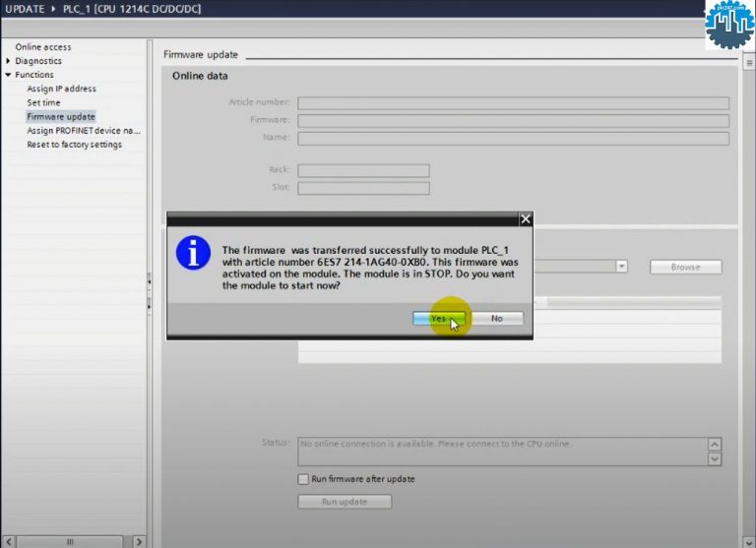Select Firmware update entry
This screenshot has height=548, width=756.
(x=61, y=117)
